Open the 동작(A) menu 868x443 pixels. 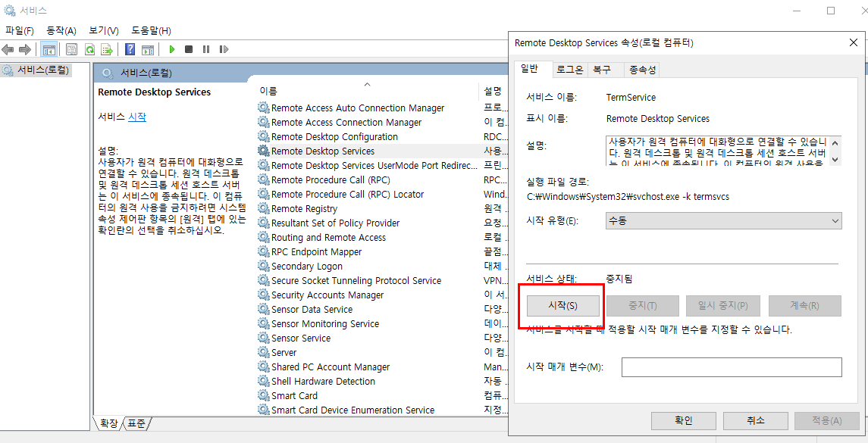[x=61, y=30]
